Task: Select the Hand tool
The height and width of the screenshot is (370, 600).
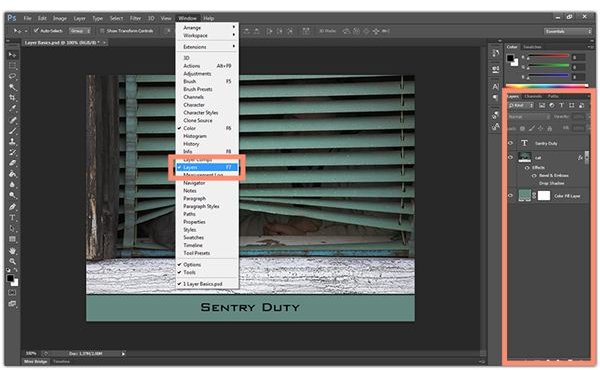Action: (x=12, y=251)
